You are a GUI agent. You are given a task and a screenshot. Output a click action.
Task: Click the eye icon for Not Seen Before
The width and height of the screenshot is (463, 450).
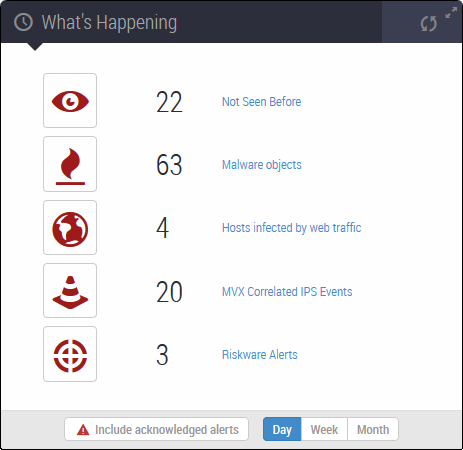tap(70, 101)
